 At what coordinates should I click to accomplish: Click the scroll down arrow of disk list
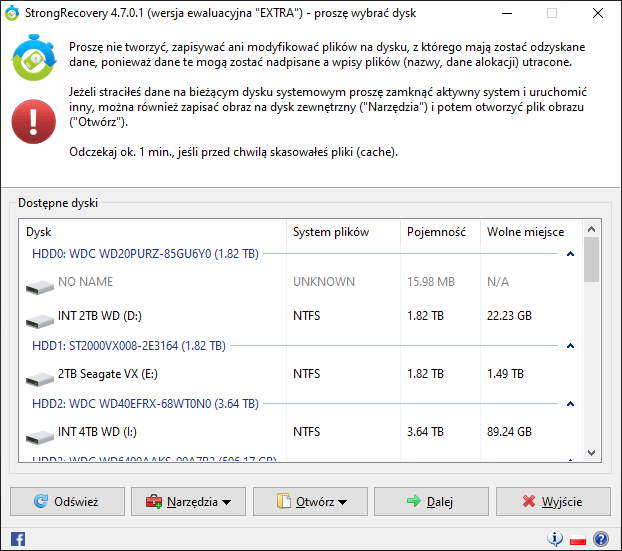click(591, 453)
